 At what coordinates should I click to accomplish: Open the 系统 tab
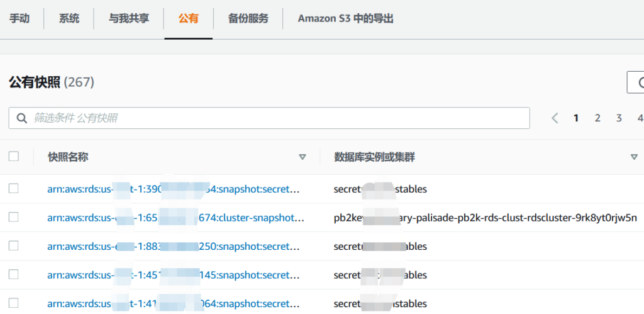[x=69, y=19]
